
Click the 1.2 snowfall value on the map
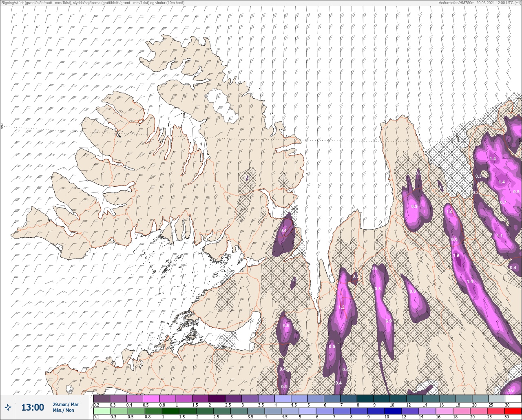click(342, 307)
